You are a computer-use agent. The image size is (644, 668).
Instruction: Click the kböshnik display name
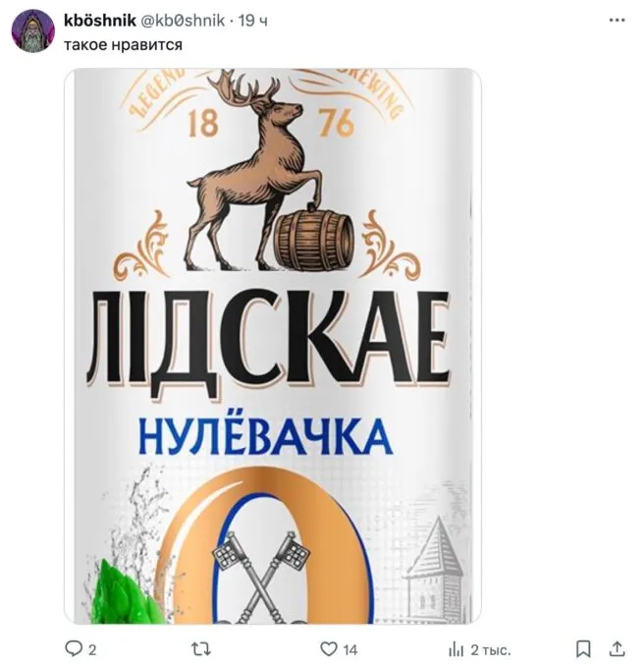point(99,21)
